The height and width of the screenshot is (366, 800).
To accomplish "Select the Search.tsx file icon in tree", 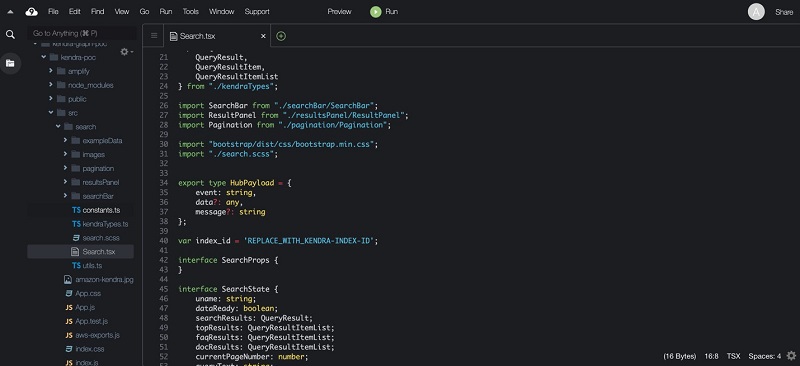I will click(x=75, y=251).
